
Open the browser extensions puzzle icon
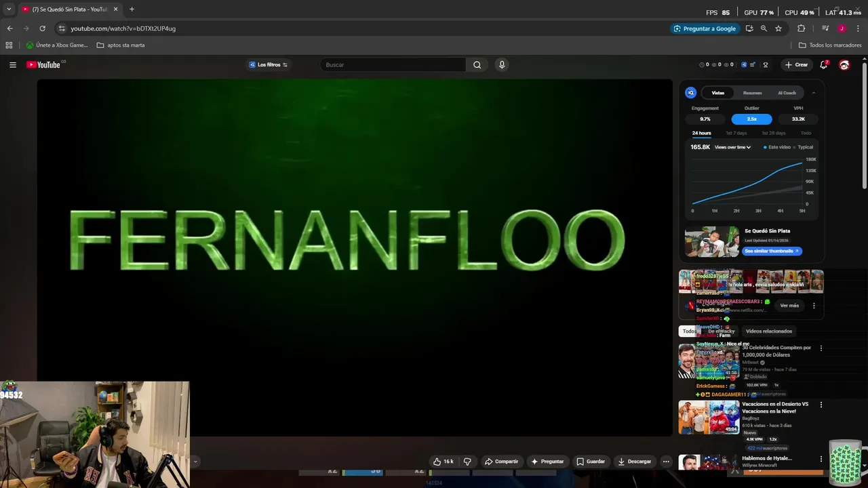[x=801, y=28]
